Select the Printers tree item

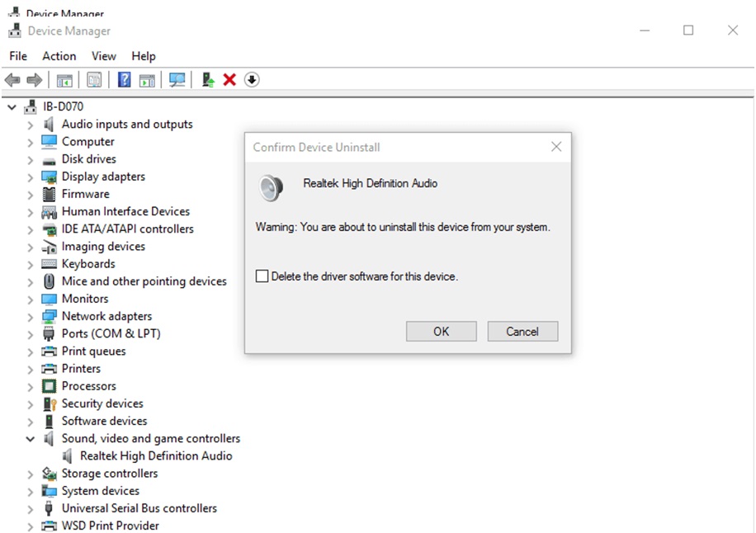tap(81, 369)
